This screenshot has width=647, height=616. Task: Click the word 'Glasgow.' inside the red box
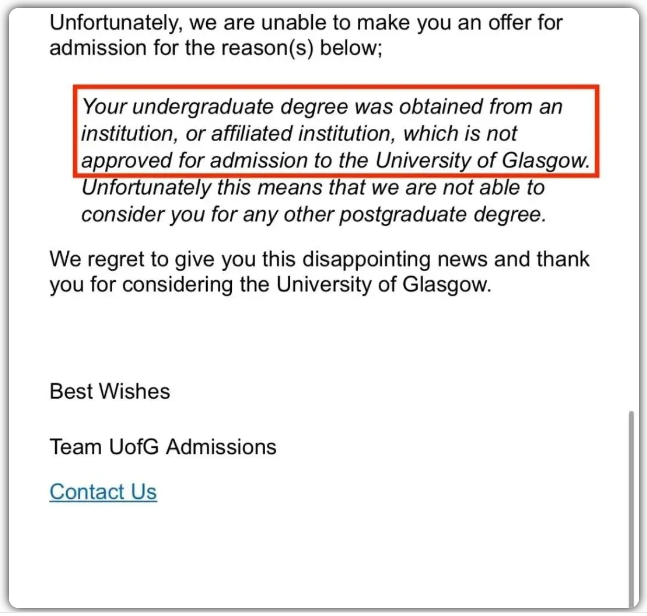pos(546,160)
